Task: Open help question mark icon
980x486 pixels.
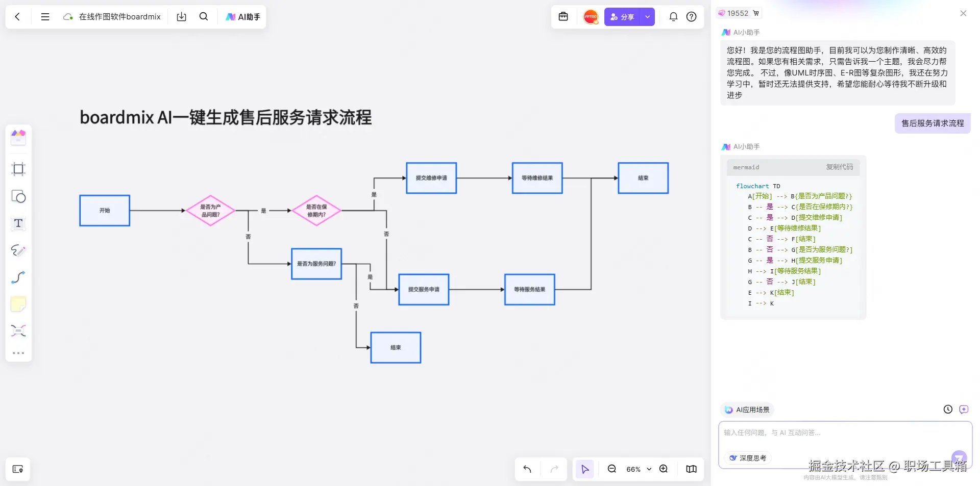Action: pos(691,17)
